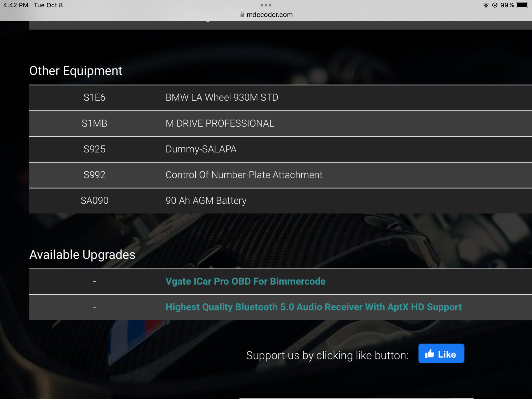Select the Dummy-SALAPA description
Image resolution: width=532 pixels, height=399 pixels.
(x=201, y=149)
